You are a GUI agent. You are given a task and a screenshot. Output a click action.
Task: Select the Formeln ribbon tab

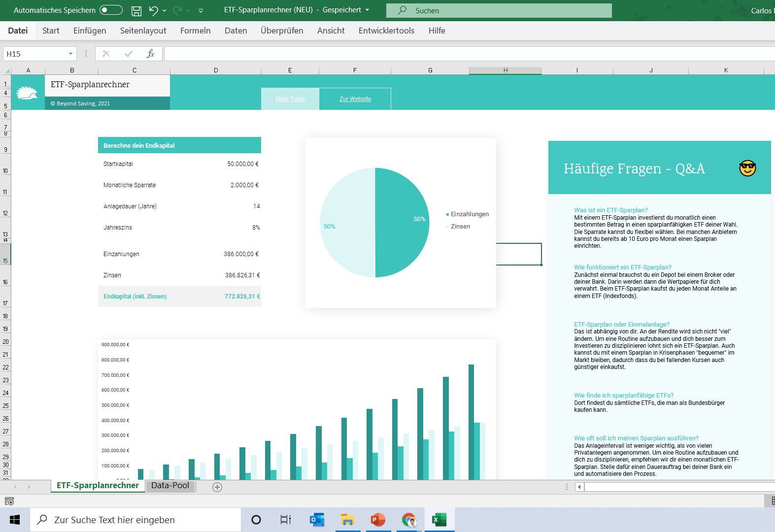click(196, 31)
